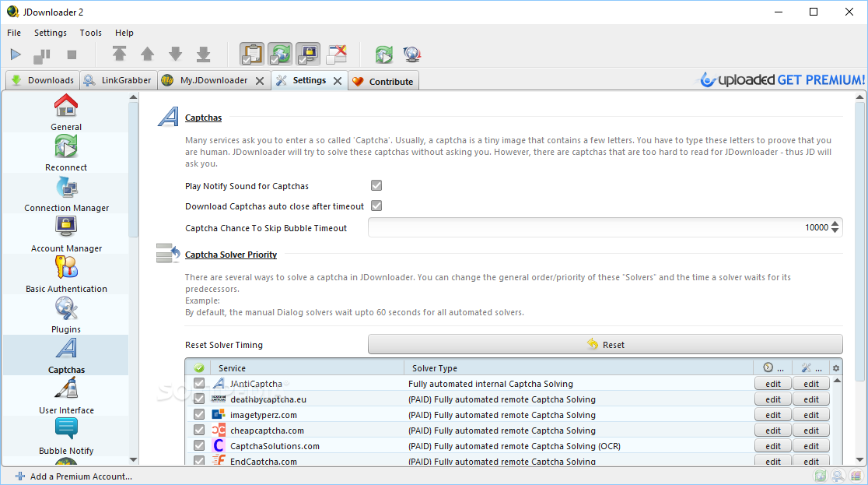Click the move-to-top arrow icon

tap(119, 54)
